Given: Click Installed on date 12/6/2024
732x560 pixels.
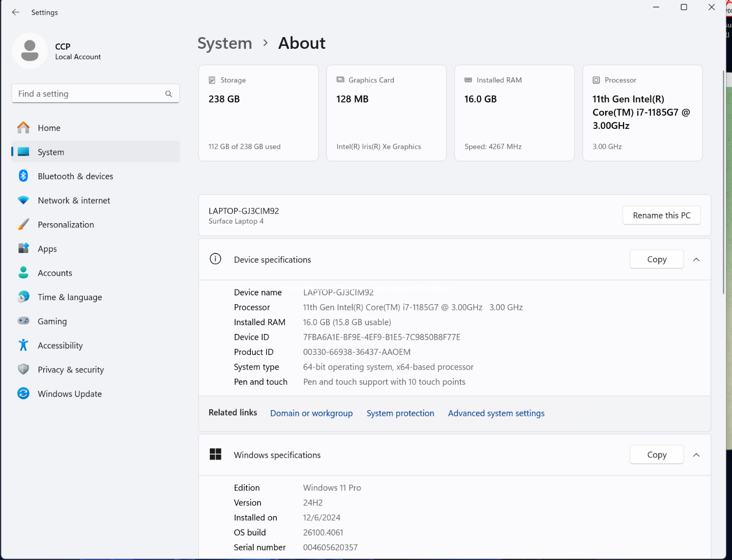Looking at the screenshot, I should point(322,518).
